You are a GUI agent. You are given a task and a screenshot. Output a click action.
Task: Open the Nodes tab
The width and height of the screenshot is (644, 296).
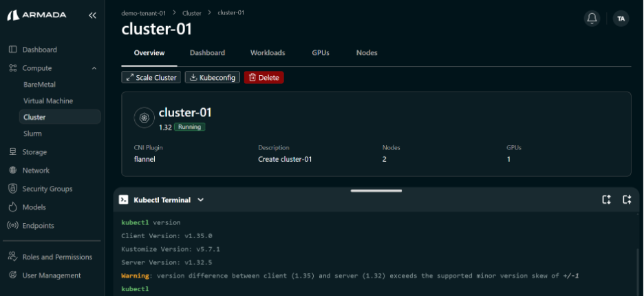click(367, 52)
